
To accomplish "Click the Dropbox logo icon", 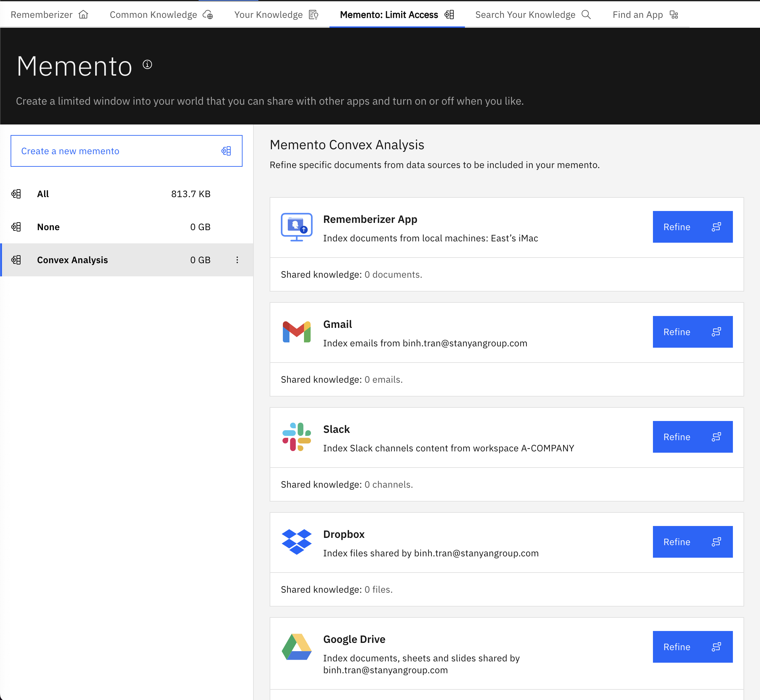I will (x=296, y=542).
